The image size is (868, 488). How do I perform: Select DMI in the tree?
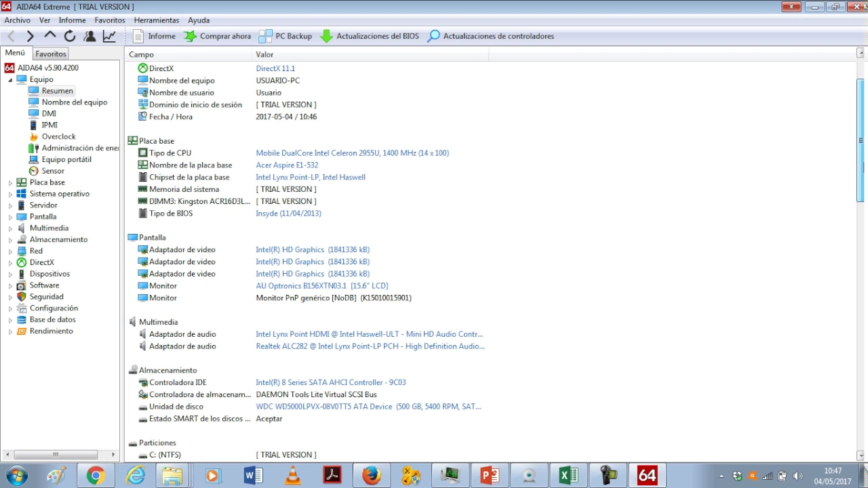[x=49, y=114]
